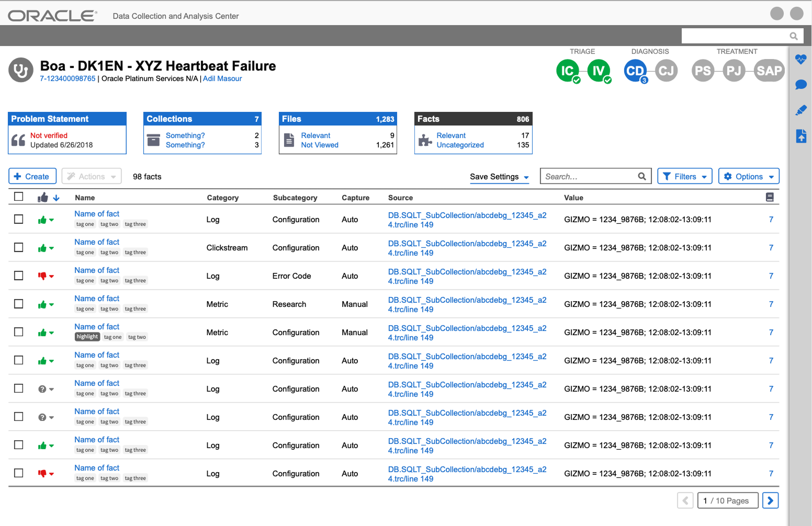Open the health status sidebar icon
Screen dimensions: 812x526
click(801, 59)
